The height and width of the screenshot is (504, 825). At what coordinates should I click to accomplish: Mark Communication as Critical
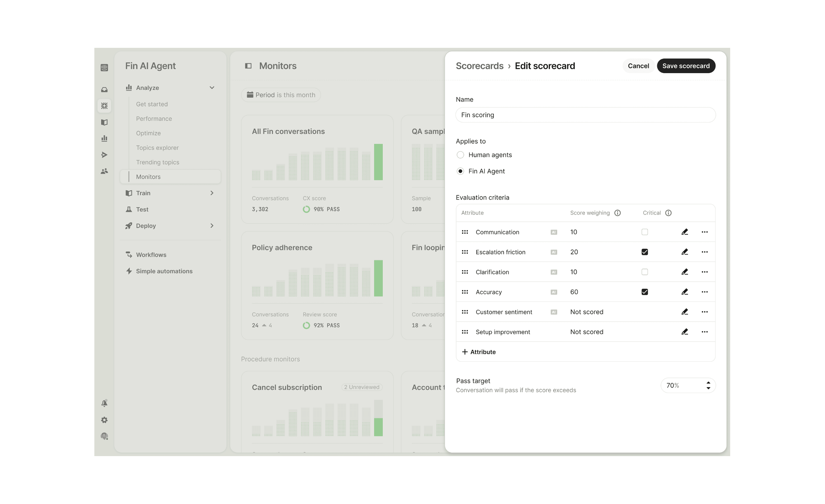pos(645,232)
